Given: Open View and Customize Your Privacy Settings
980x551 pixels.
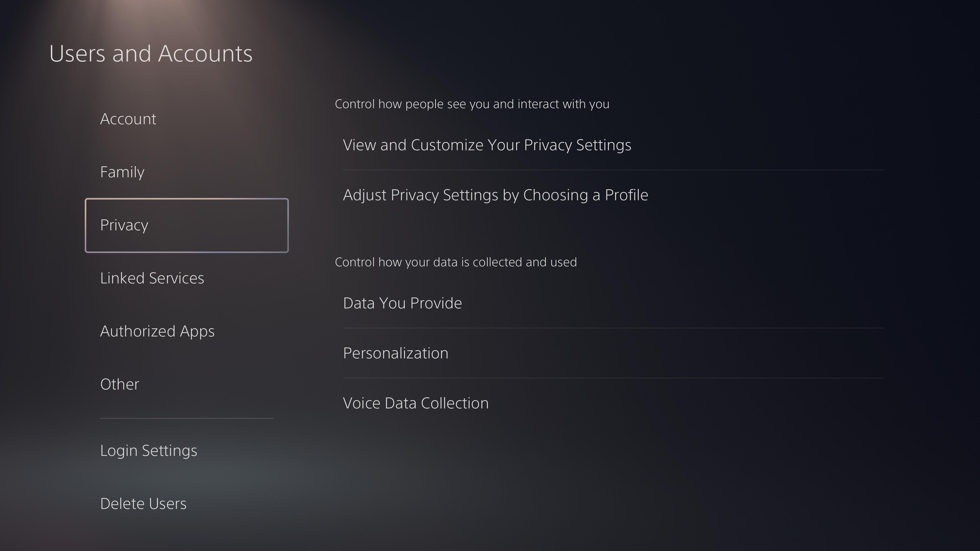Looking at the screenshot, I should 487,145.
